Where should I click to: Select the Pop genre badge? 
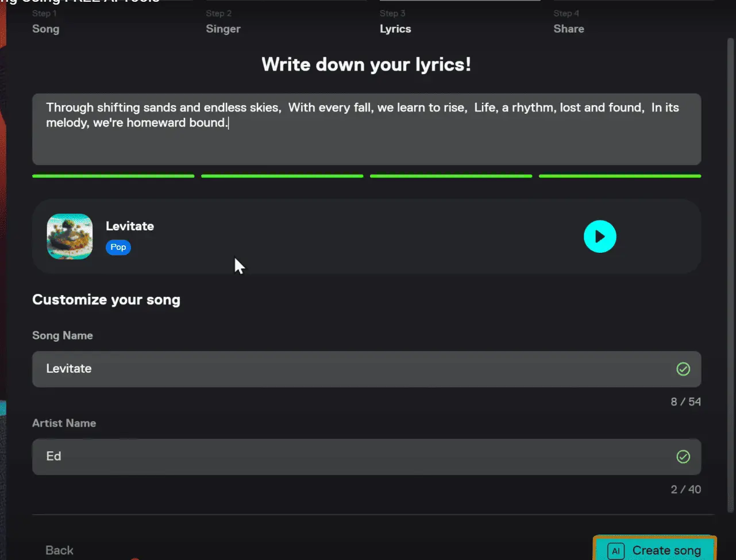[118, 247]
